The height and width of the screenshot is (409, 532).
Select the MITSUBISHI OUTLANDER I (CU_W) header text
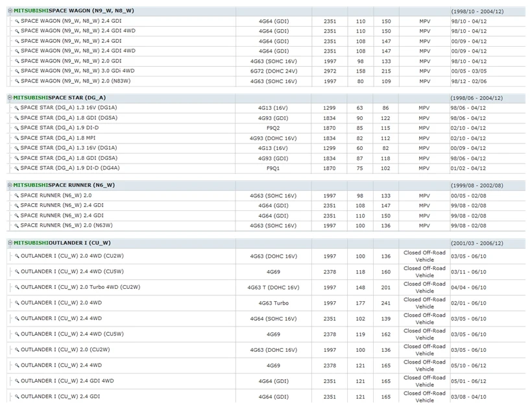(x=62, y=243)
